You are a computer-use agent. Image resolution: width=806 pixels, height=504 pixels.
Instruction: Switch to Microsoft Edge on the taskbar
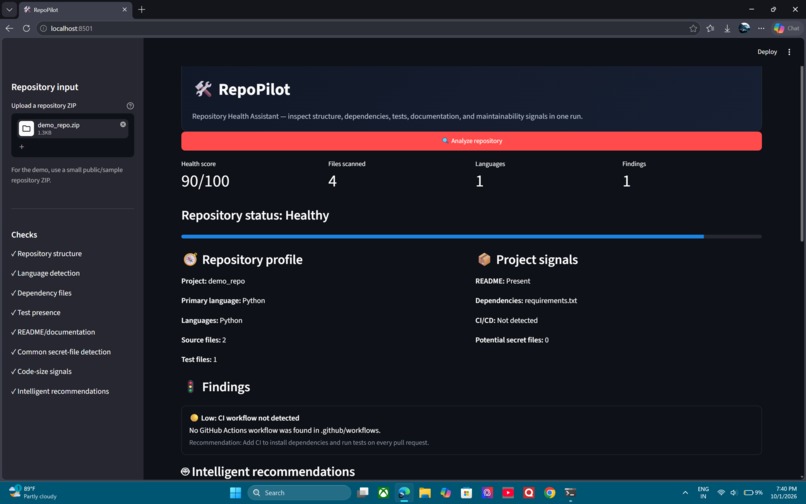404,493
